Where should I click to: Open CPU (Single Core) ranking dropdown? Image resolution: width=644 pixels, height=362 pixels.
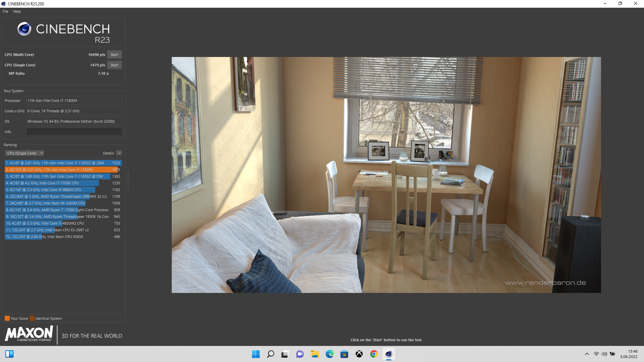tap(25, 153)
